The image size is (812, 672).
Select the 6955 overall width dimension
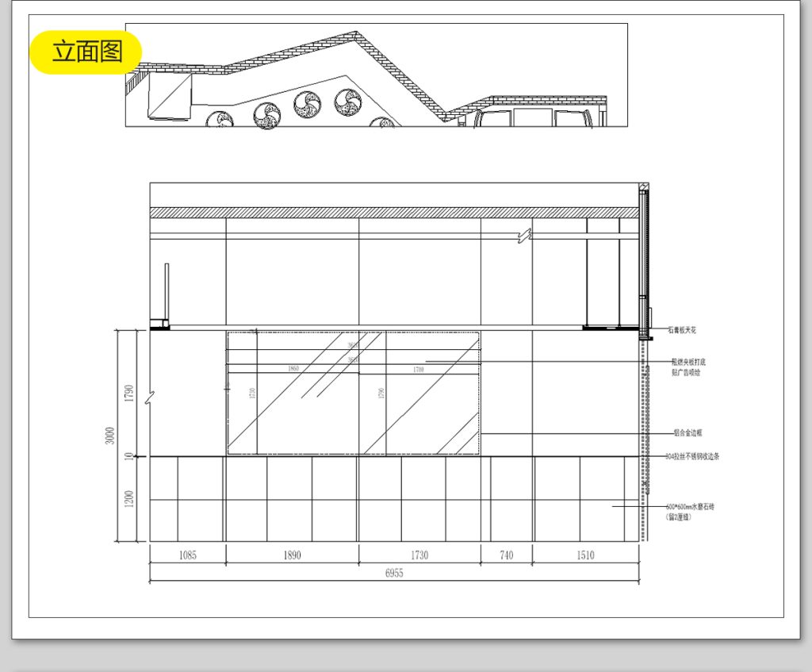click(394, 573)
